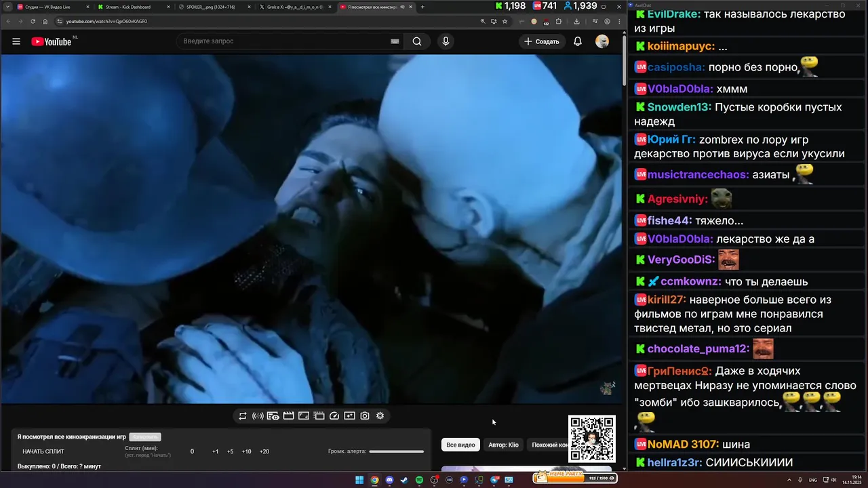Adjust the Громк. алерта volume slider
Image resolution: width=868 pixels, height=488 pixels.
pos(397,451)
